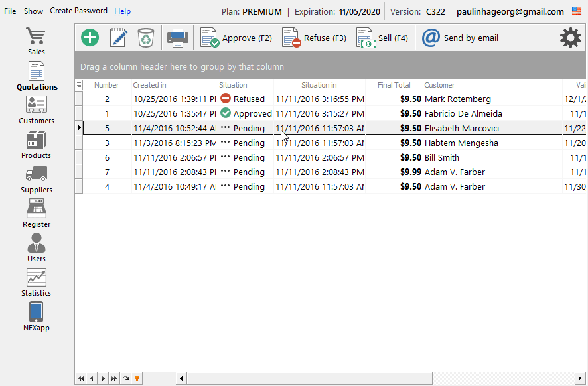Open the Products section
Viewport: 588px width, 386px height.
click(x=37, y=145)
